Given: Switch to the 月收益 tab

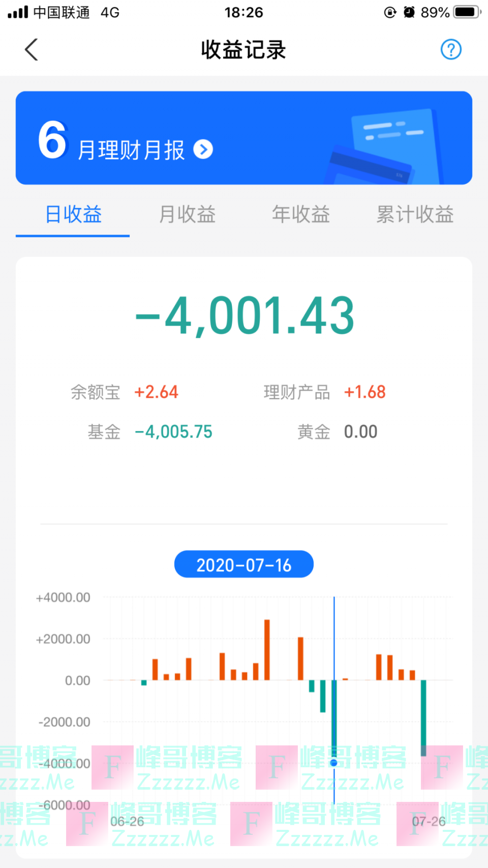Looking at the screenshot, I should 187,215.
